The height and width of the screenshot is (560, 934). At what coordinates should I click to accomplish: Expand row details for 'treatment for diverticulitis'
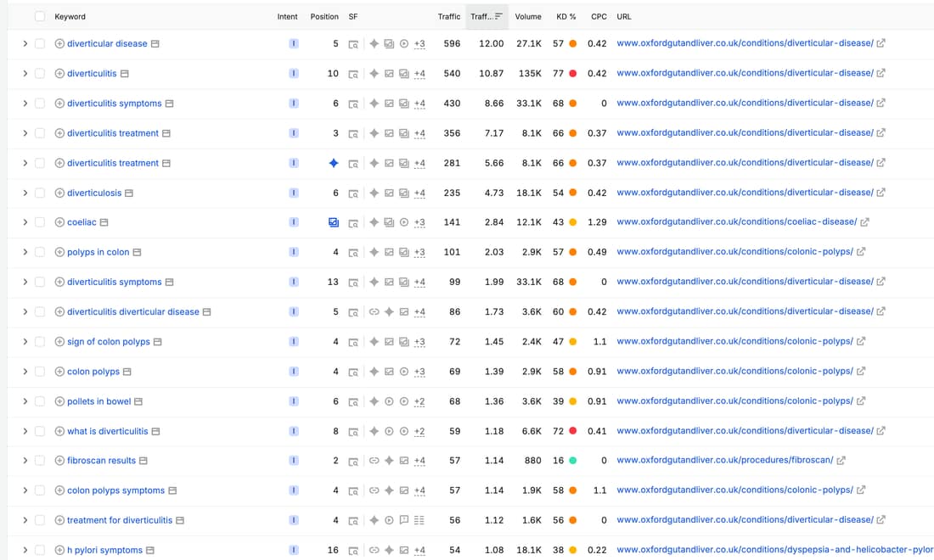click(25, 520)
